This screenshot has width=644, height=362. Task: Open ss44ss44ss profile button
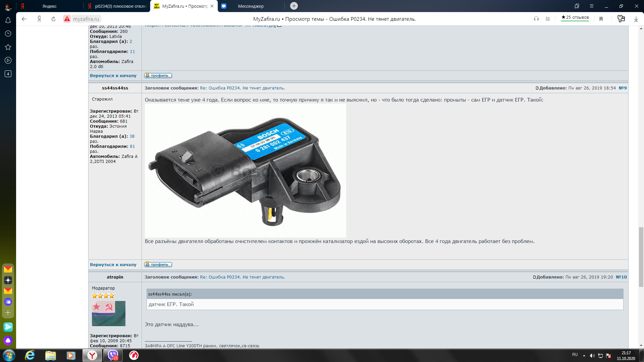(x=158, y=264)
